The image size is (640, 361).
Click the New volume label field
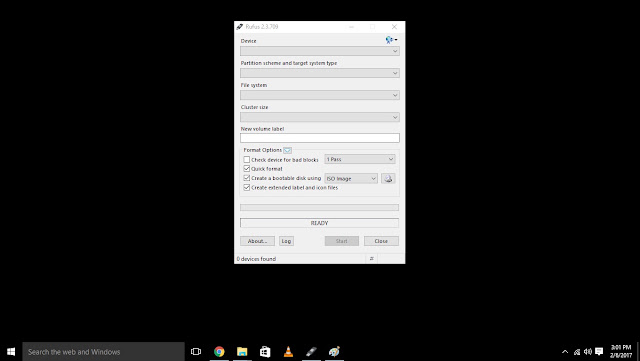[x=320, y=138]
